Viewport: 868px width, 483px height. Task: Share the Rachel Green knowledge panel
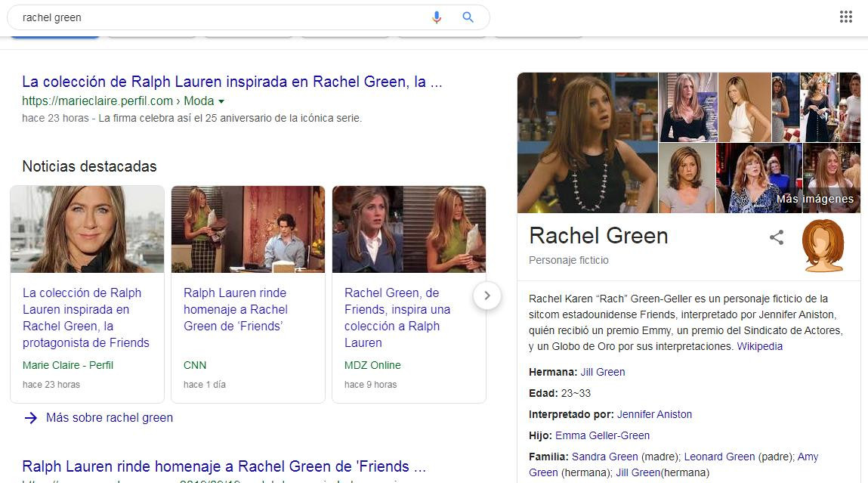click(776, 237)
